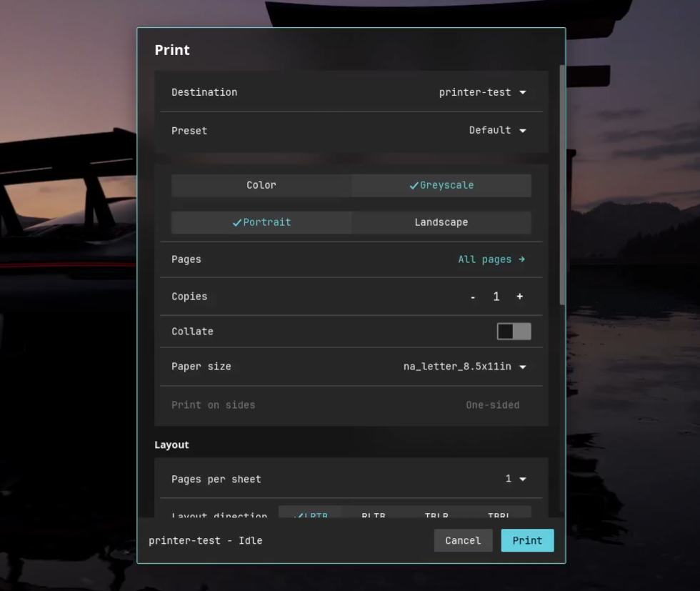Image resolution: width=700 pixels, height=591 pixels.
Task: Click the copies count value 1
Action: point(496,297)
